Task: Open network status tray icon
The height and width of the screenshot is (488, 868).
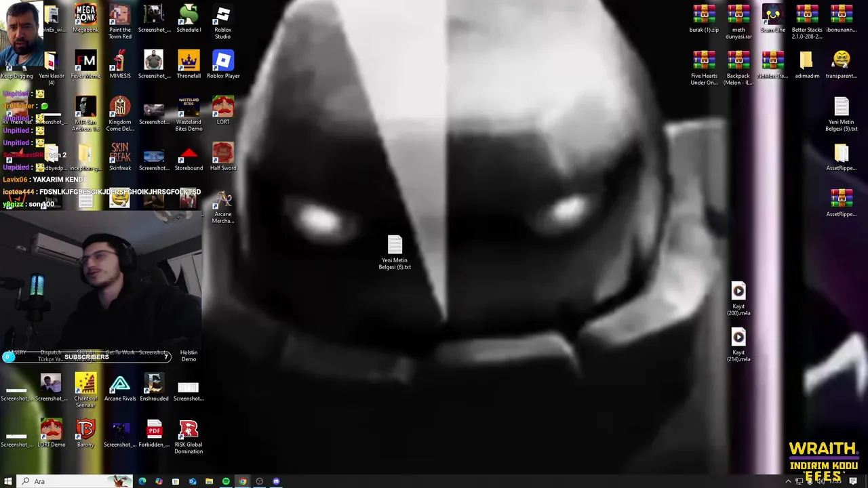Action: 799,481
